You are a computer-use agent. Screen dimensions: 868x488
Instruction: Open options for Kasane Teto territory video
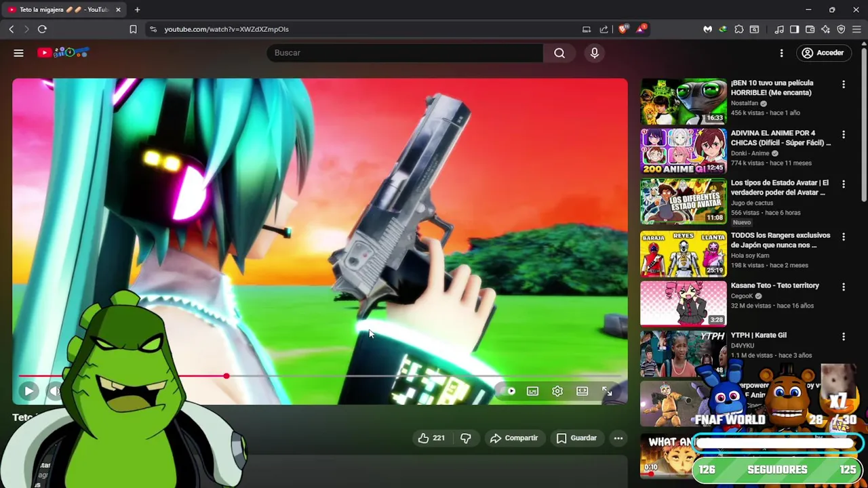844,287
